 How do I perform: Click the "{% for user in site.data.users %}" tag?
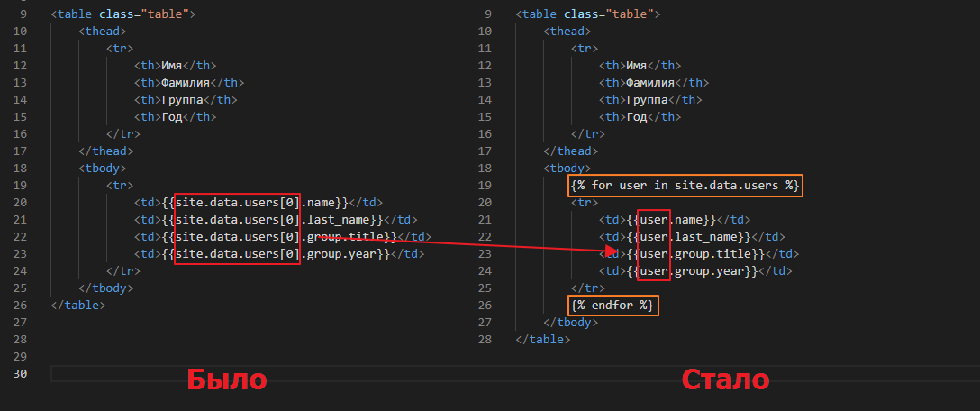(x=685, y=186)
